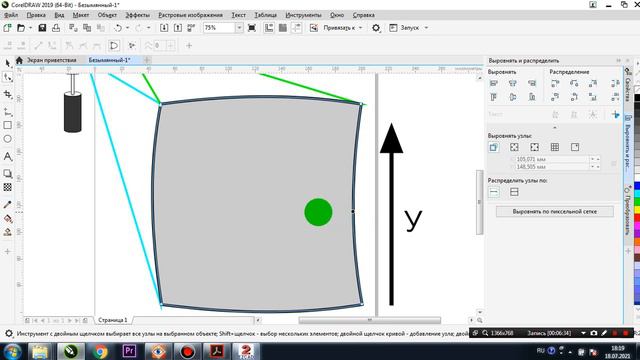Select the Text tool
This screenshot has width=640, height=360.
(x=8, y=156)
